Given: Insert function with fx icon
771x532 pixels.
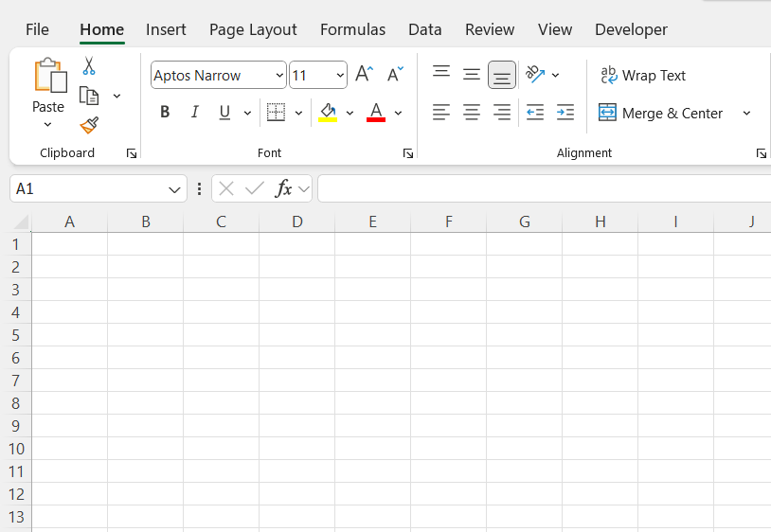Looking at the screenshot, I should point(283,188).
